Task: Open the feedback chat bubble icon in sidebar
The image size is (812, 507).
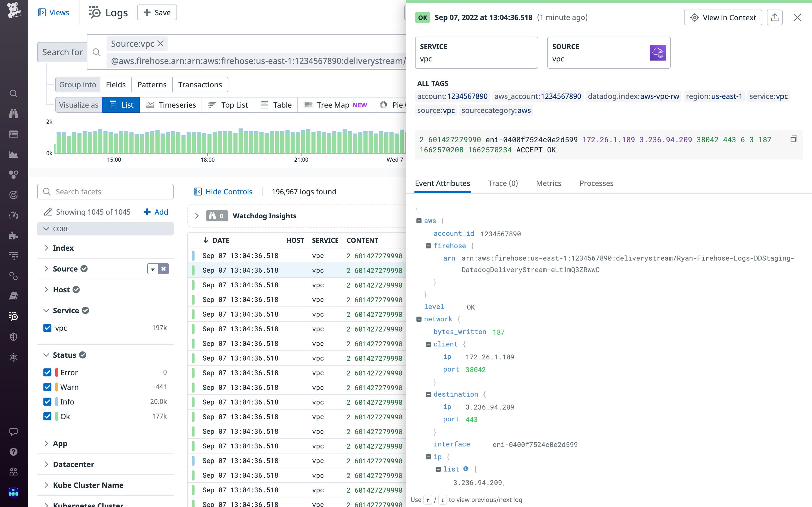Action: 14,431
